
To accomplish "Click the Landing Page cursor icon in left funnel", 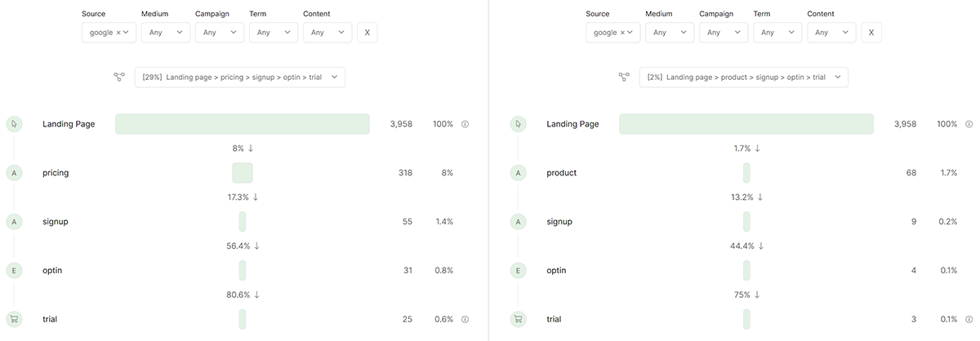I will tap(15, 124).
